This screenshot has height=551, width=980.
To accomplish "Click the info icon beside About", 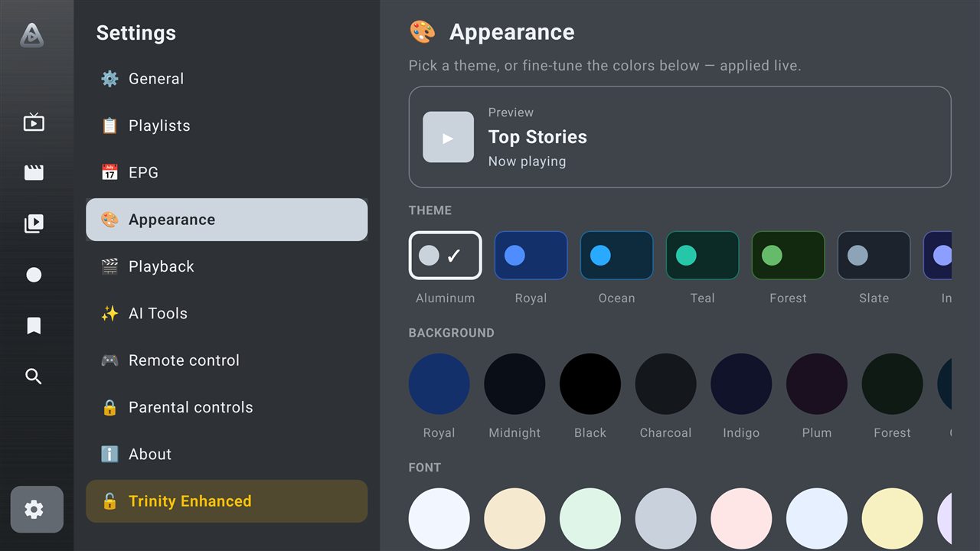I will click(x=109, y=454).
